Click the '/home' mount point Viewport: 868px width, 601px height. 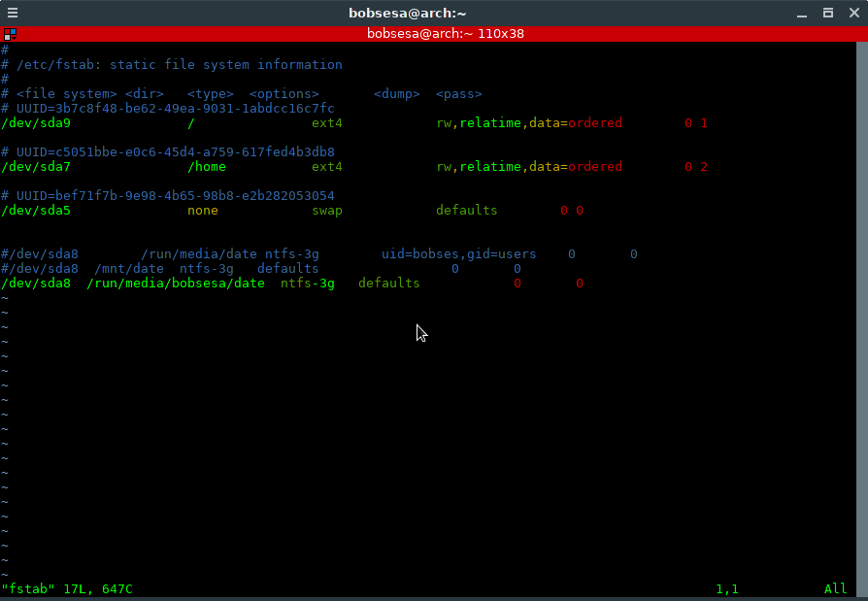click(x=207, y=167)
